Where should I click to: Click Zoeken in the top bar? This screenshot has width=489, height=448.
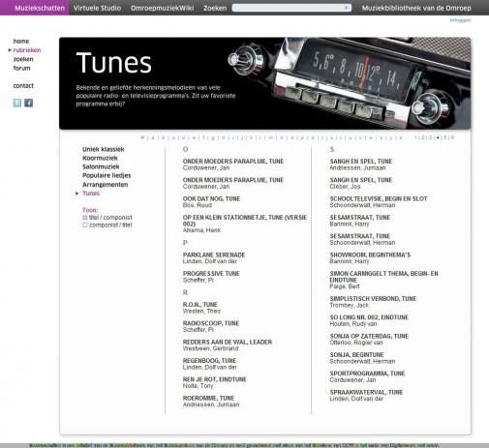pos(215,8)
